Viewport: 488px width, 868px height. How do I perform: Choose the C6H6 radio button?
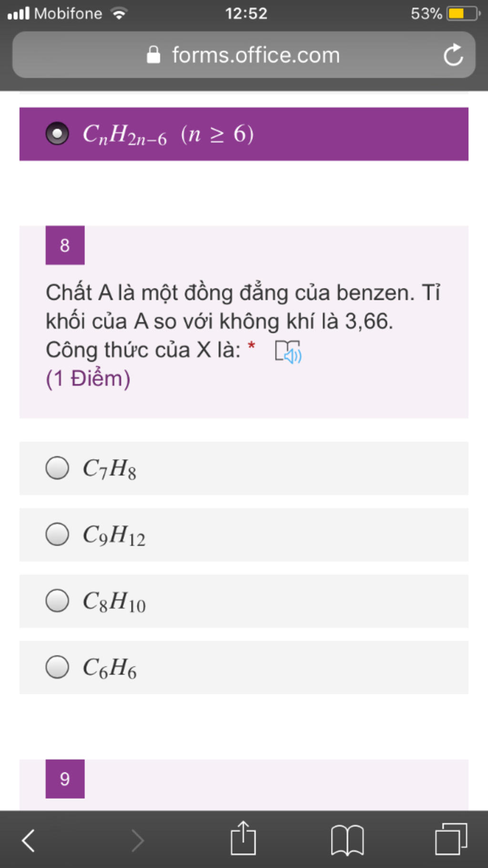(x=57, y=667)
